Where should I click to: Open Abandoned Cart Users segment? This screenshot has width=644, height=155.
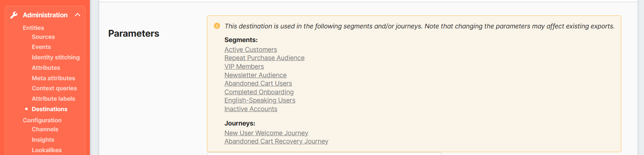point(258,83)
